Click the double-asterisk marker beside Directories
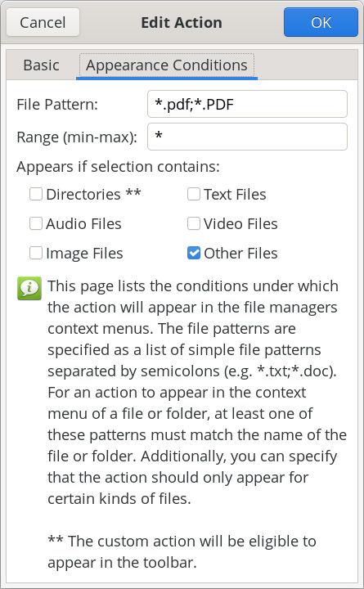 tap(133, 192)
